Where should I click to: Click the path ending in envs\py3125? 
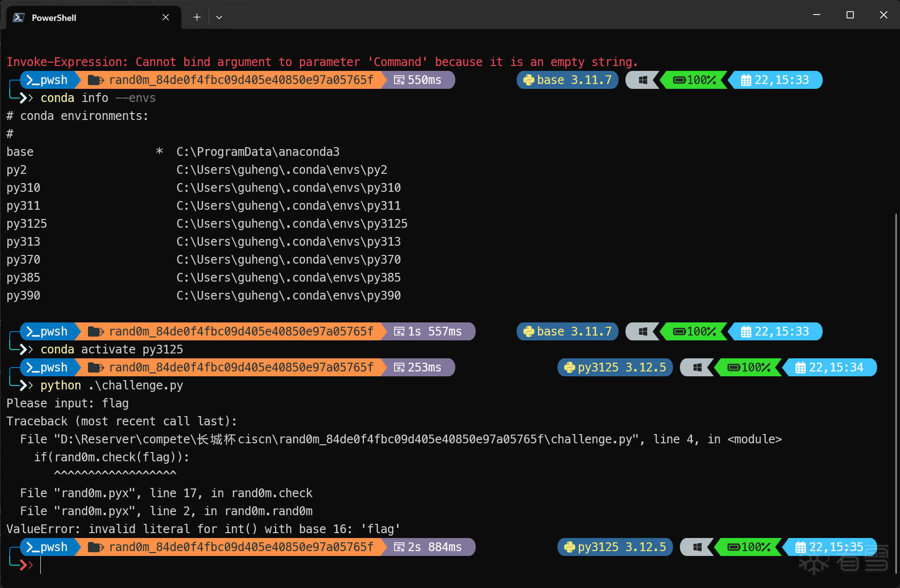(x=292, y=224)
